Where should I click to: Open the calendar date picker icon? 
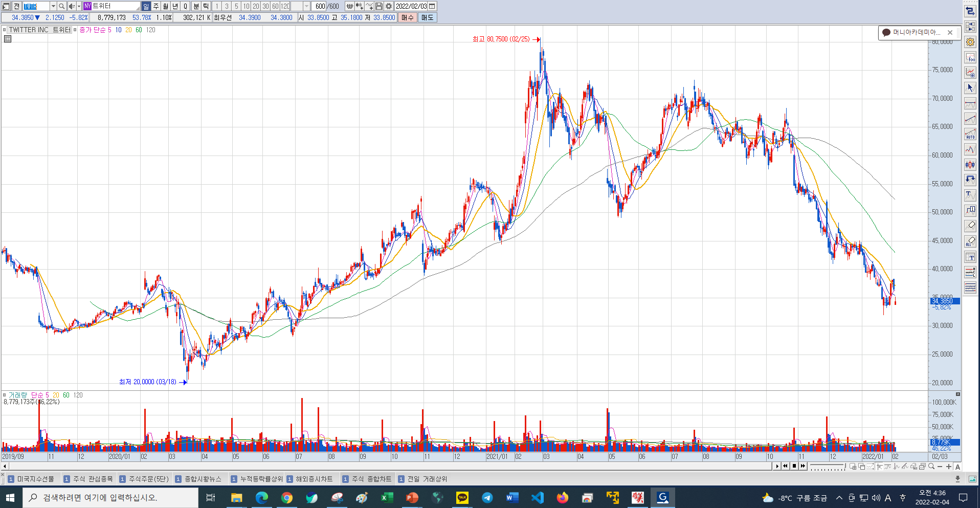(x=432, y=6)
